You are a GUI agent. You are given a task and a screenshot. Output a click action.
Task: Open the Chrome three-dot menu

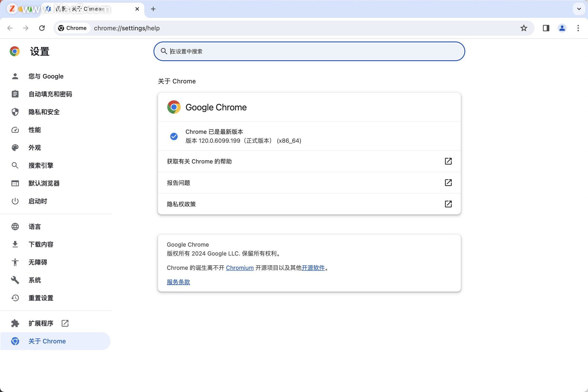pos(578,28)
